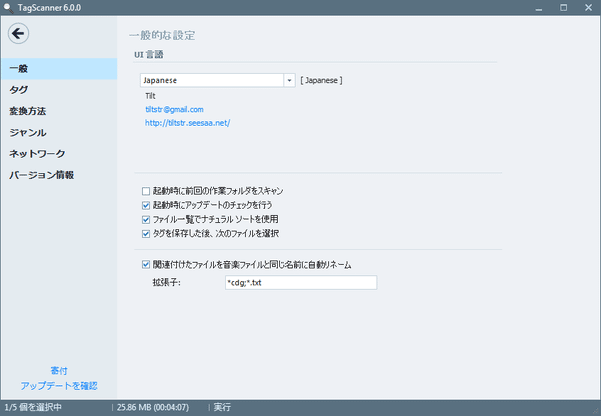Toggle natural sort in file list checkbox
Screen dimensions: 601x416
pos(146,219)
